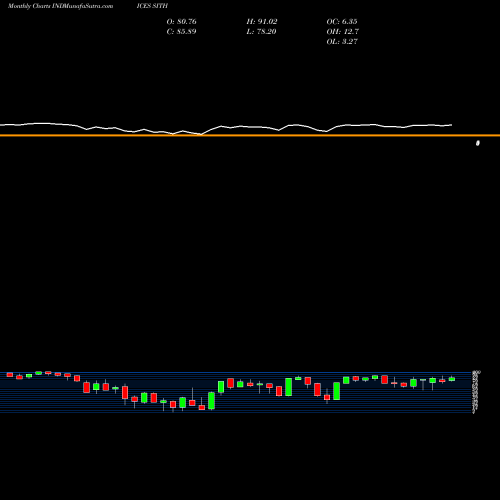Select the close value 'C: 85.89'
The image size is (500, 500).
[182, 32]
